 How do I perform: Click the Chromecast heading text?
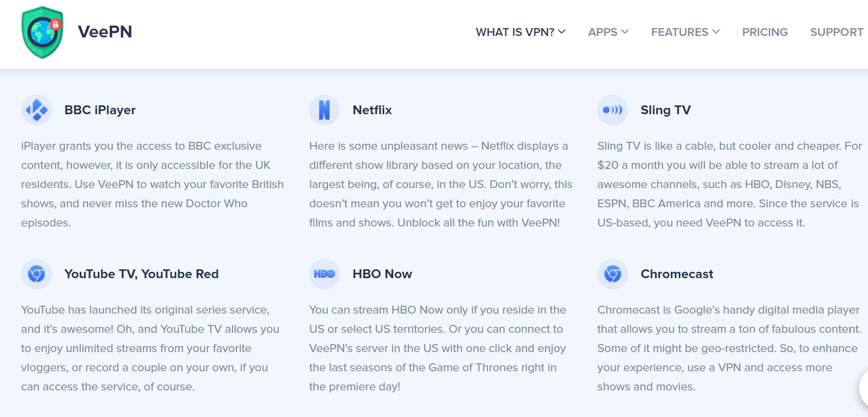[x=676, y=274]
